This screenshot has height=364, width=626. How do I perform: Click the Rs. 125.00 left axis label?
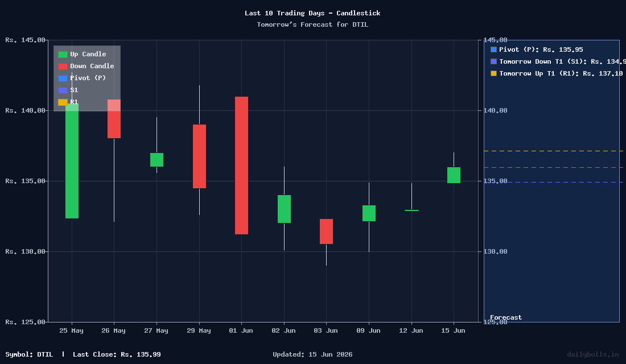click(25, 322)
